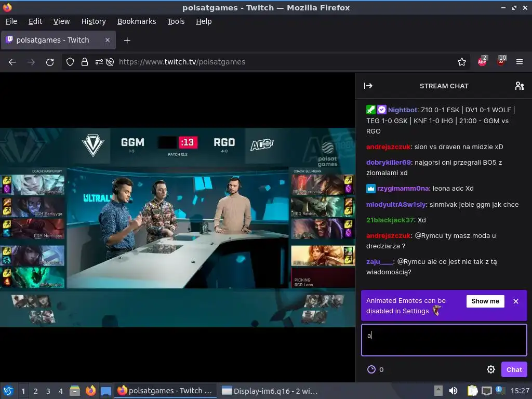Open the desktop start menu icon
Screen dimensions: 532x399
(8, 391)
